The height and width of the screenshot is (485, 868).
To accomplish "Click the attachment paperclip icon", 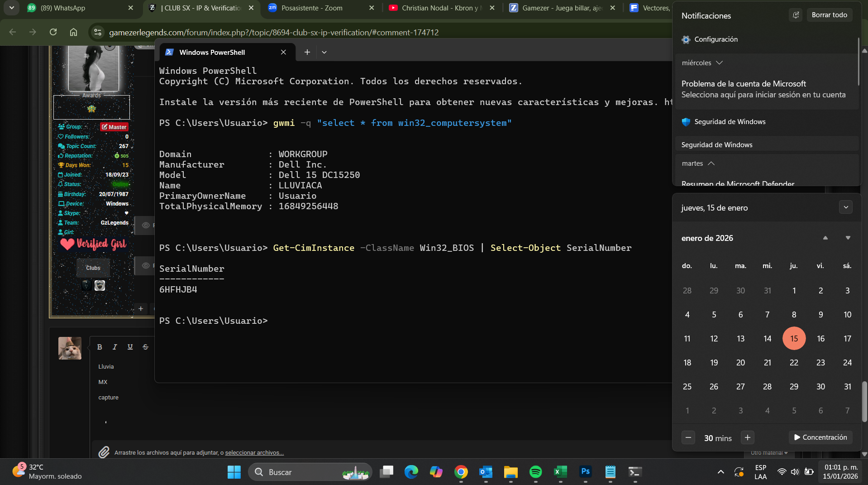I will pos(104,452).
